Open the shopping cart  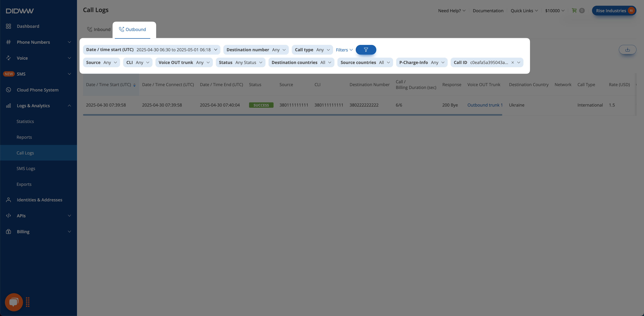coord(574,11)
